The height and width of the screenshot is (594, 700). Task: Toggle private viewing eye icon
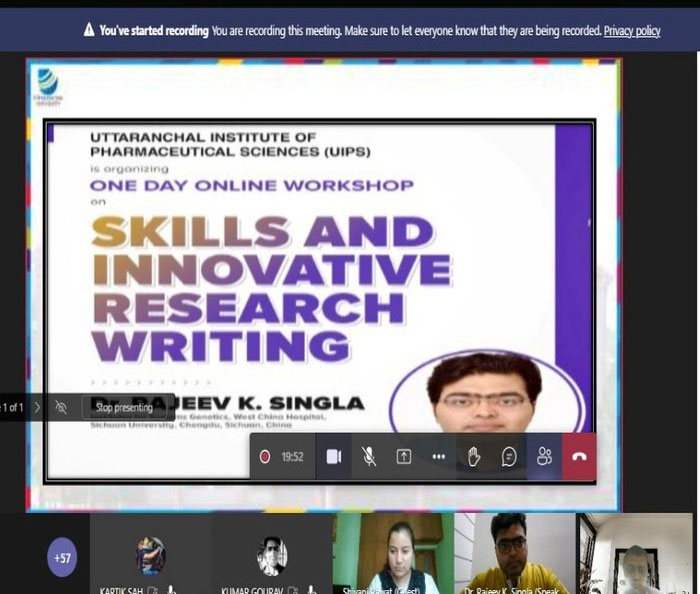62,407
